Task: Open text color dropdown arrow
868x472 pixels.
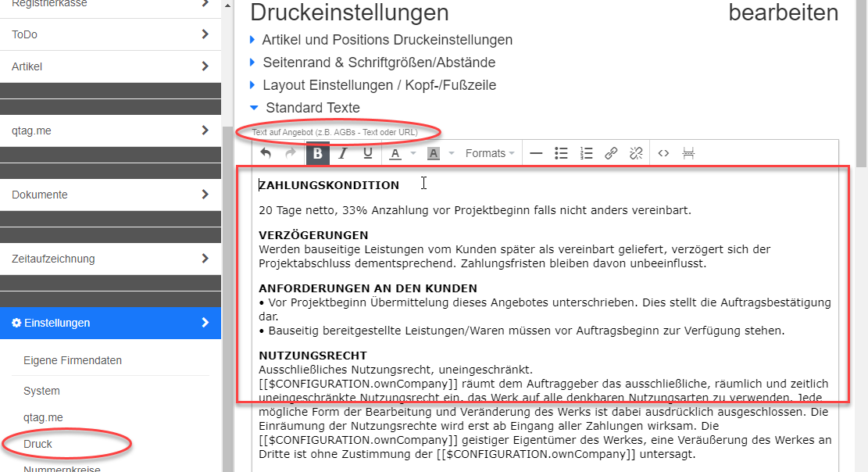Action: pos(413,153)
